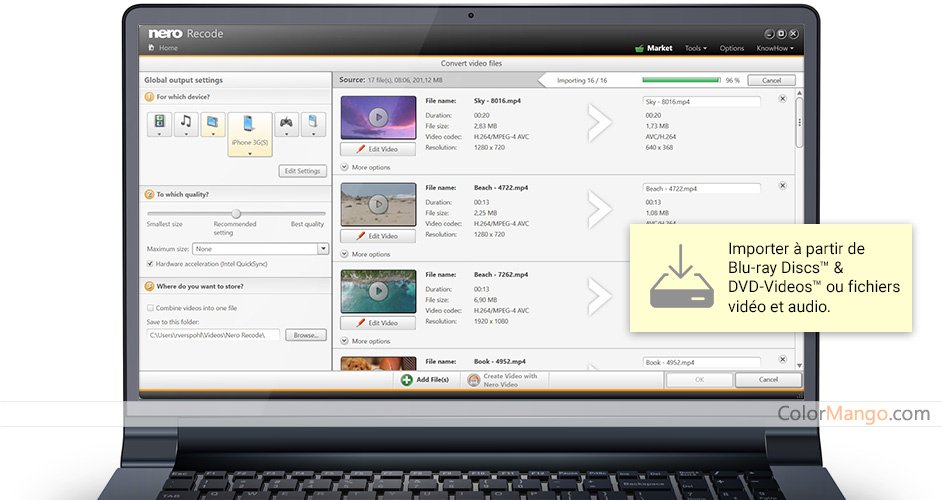This screenshot has width=942, height=500.
Task: Click the file list vertical scrollbar thumb
Action: (x=799, y=123)
